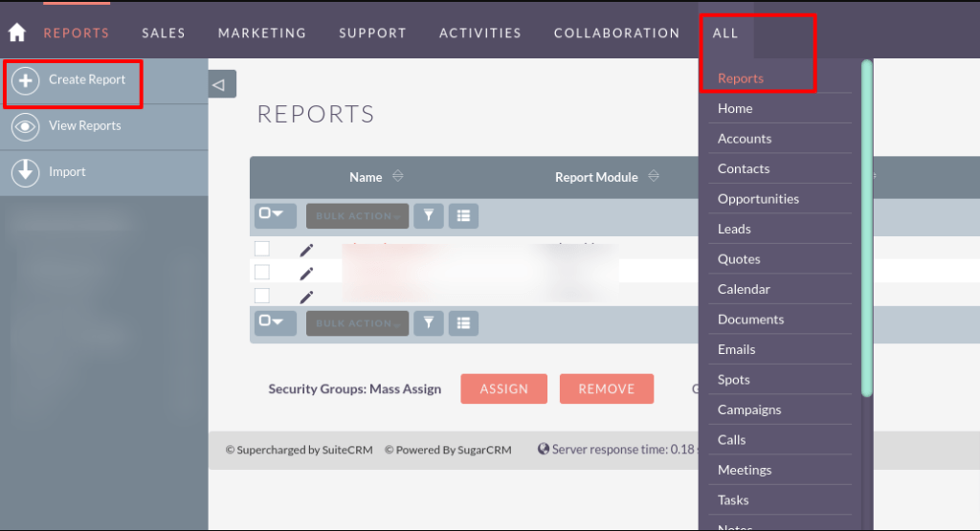Open the Support menu
The width and height of the screenshot is (980, 531).
[373, 33]
